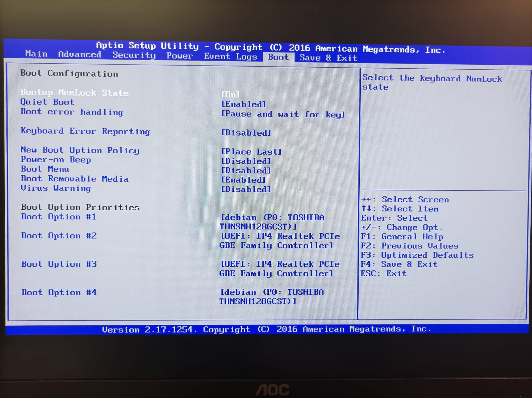Toggle Virus Warning [Disabled] value
The width and height of the screenshot is (532, 398).
(x=246, y=189)
